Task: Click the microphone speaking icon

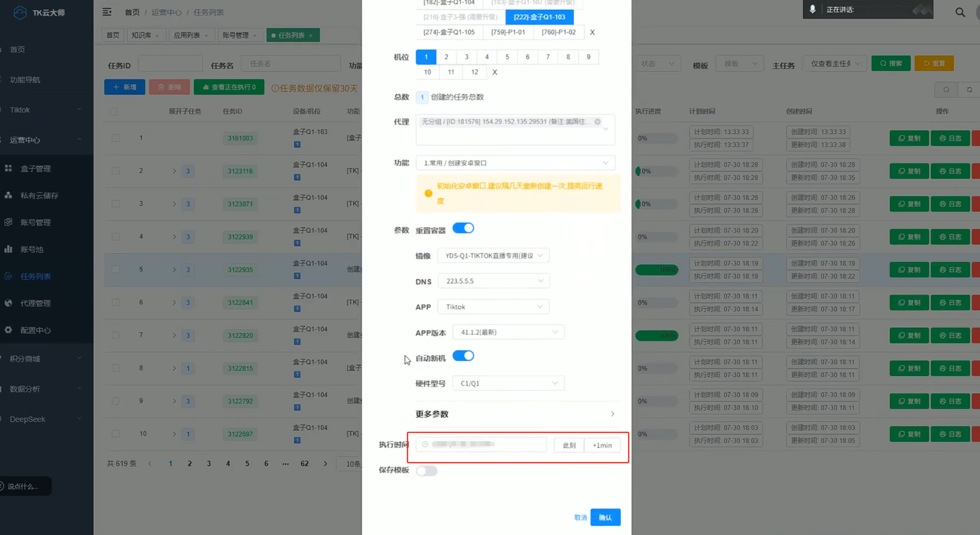Action: (x=812, y=9)
